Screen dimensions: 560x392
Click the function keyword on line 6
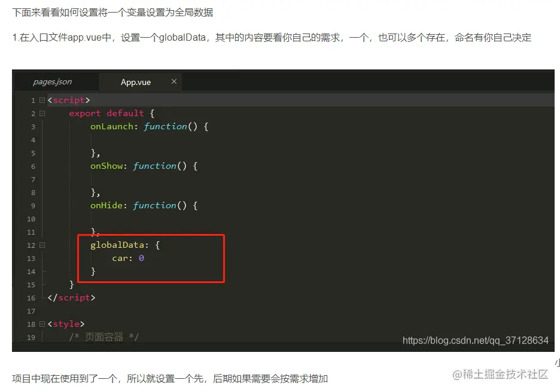(x=154, y=166)
